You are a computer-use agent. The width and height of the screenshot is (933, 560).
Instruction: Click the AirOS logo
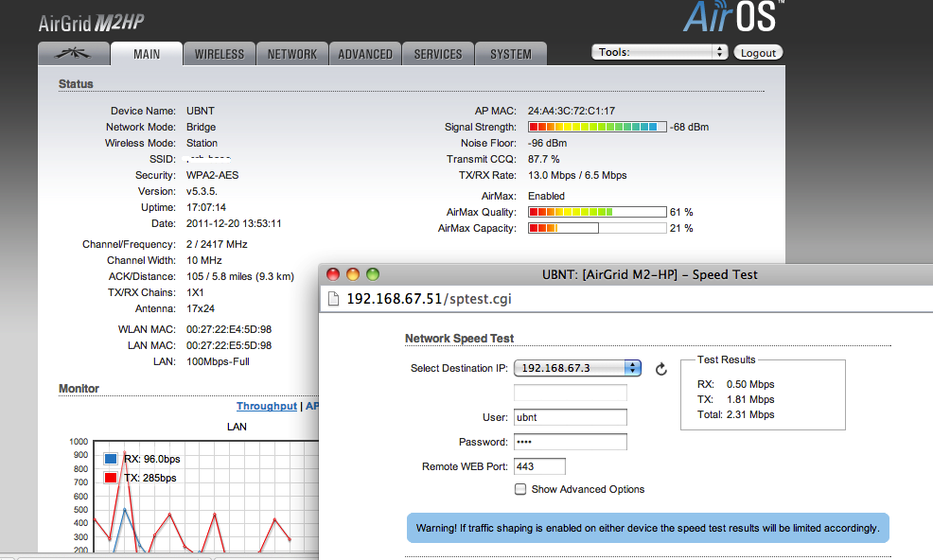(x=733, y=17)
